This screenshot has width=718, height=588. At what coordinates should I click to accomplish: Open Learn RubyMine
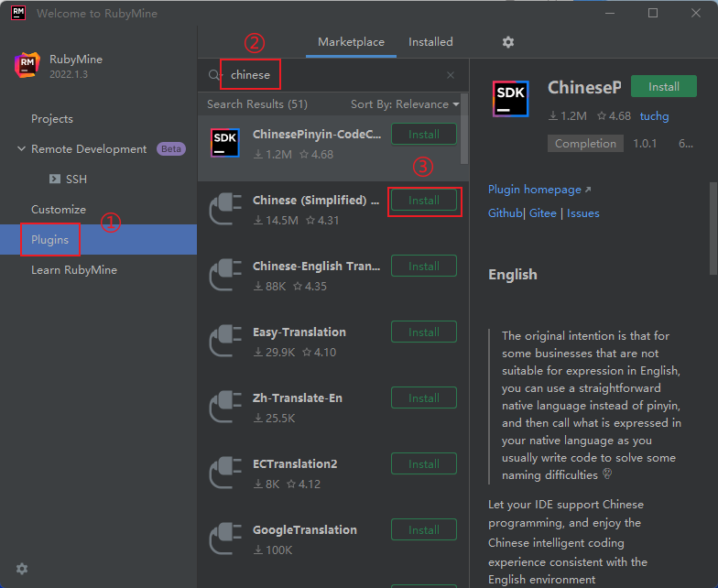[74, 270]
